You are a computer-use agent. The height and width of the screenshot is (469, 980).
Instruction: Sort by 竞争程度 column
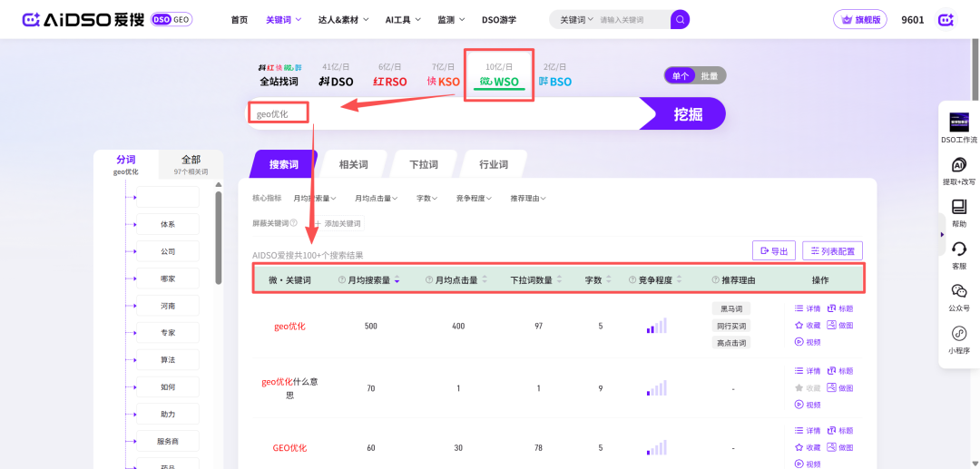[x=679, y=280]
